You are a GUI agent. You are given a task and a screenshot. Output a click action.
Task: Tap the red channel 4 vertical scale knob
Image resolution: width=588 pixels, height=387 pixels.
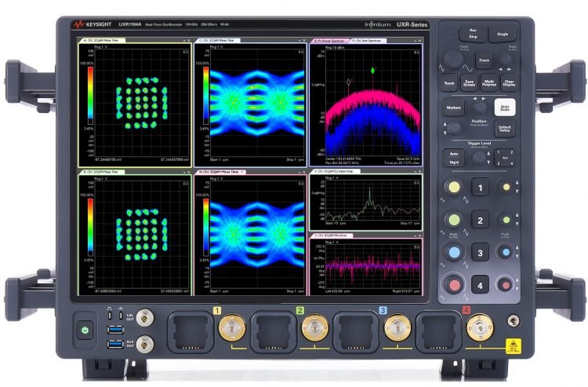pyautogui.click(x=454, y=285)
